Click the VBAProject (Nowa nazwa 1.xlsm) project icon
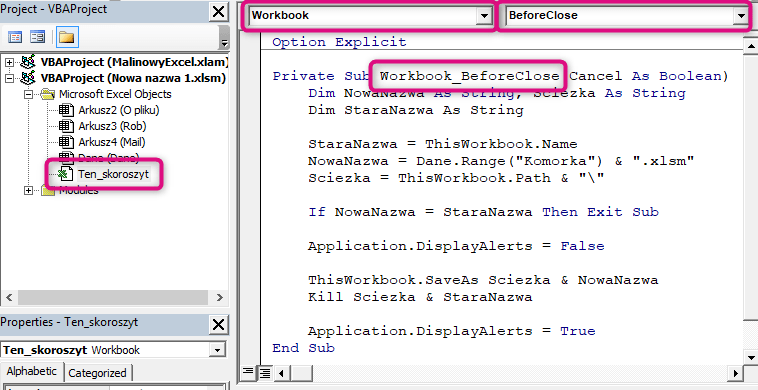 (29, 78)
